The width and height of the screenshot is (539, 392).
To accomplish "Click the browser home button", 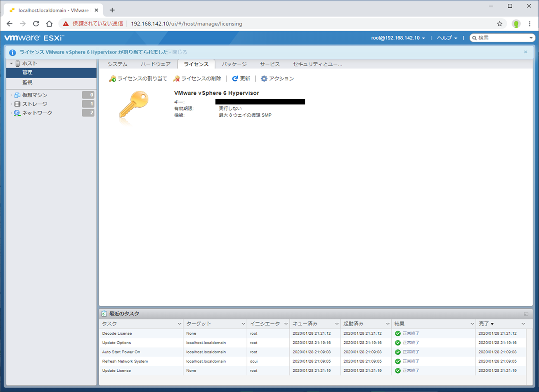I will pos(49,24).
